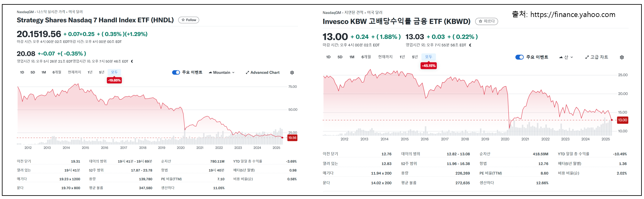Viewport: 644px width, 199px height.
Task: Click the moon after-hours icon under KBWD price
Action: tap(470, 45)
